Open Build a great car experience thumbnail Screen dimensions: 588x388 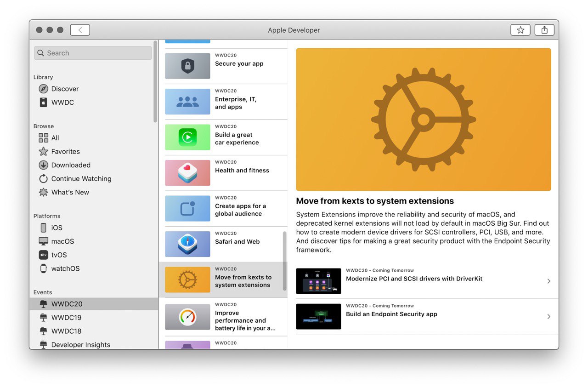187,137
